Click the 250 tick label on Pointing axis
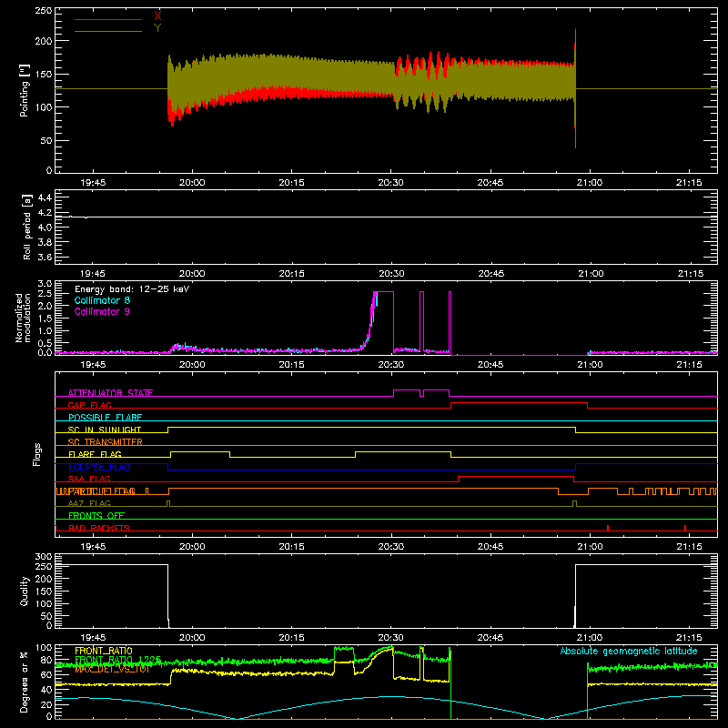The image size is (728, 728). [43, 10]
